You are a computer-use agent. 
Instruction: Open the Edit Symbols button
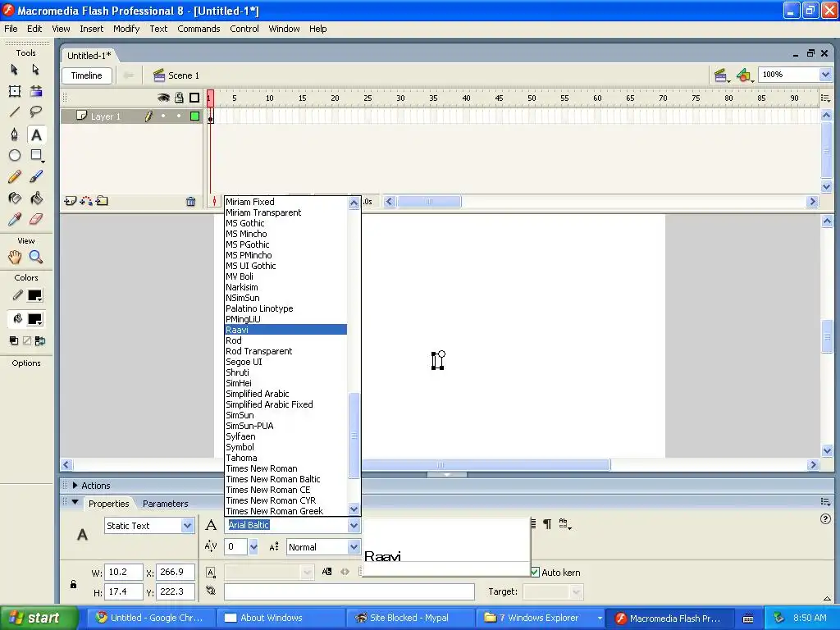(744, 75)
